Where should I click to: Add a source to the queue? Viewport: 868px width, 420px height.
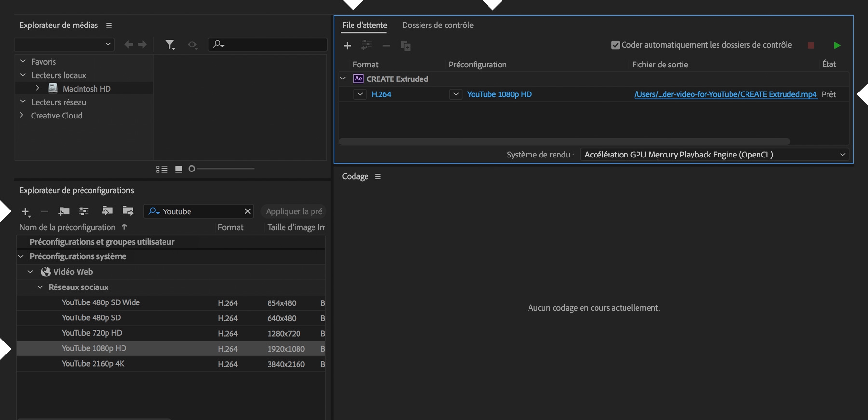pos(347,46)
